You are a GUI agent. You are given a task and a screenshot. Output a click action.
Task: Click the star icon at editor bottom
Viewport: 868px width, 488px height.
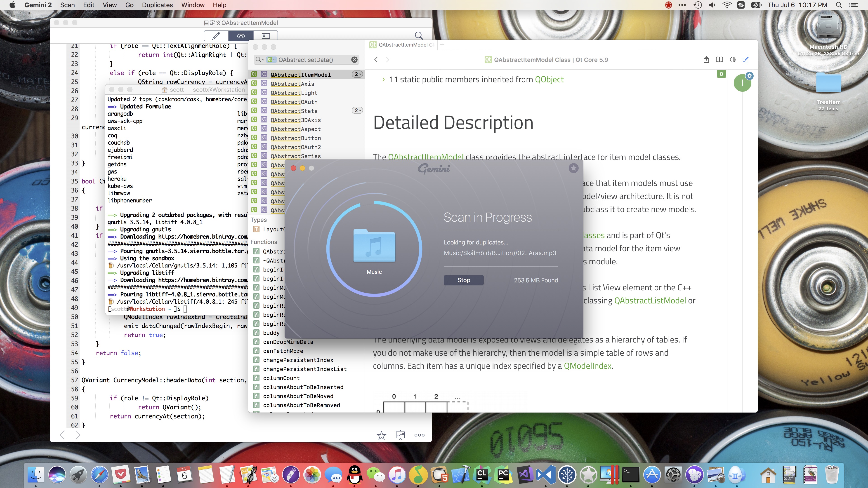pyautogui.click(x=381, y=435)
